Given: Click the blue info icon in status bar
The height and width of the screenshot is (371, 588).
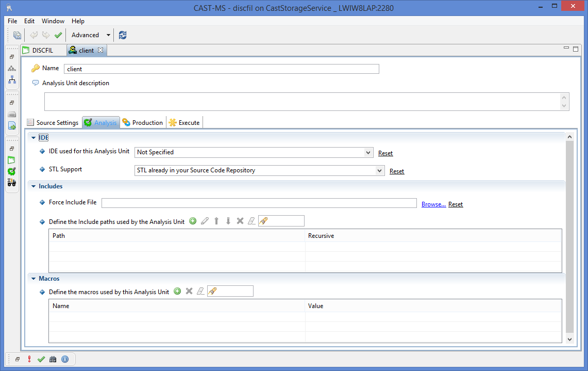Looking at the screenshot, I should click(65, 359).
